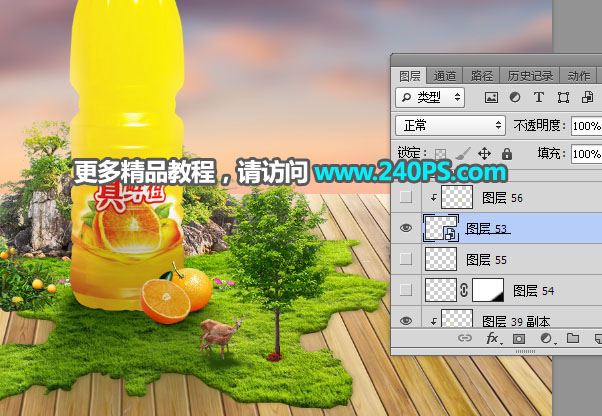This screenshot has height=416, width=602.
Task: Select layer name 图层 56
Action: pos(502,198)
